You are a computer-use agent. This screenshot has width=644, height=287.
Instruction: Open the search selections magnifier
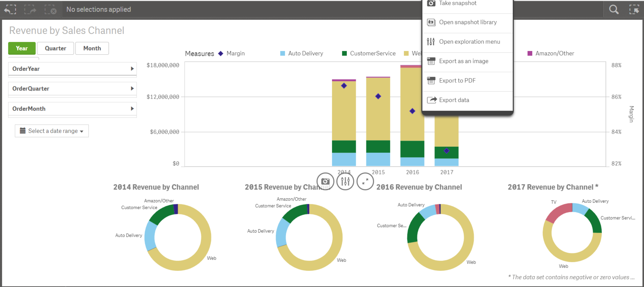[x=614, y=10]
